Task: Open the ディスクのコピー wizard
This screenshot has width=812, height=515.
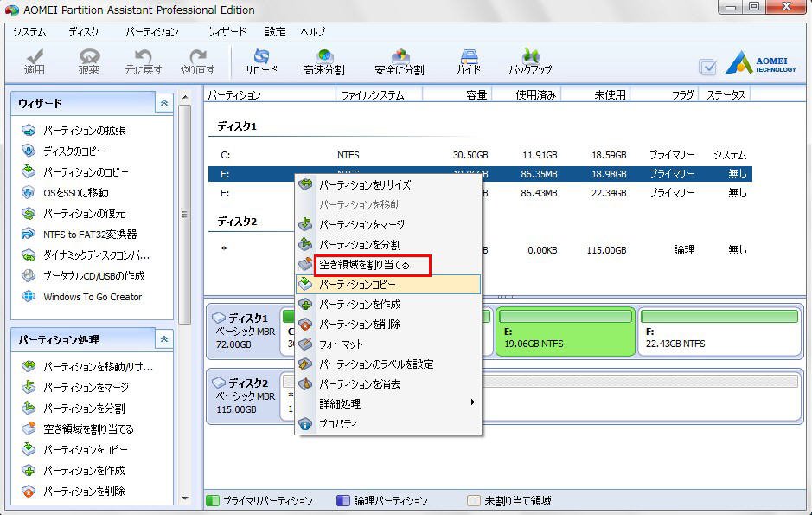Action: point(74,151)
